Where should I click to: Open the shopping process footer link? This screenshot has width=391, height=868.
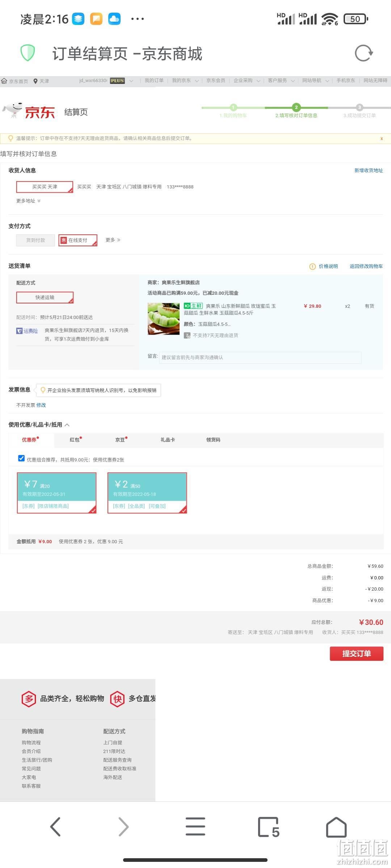tap(31, 743)
